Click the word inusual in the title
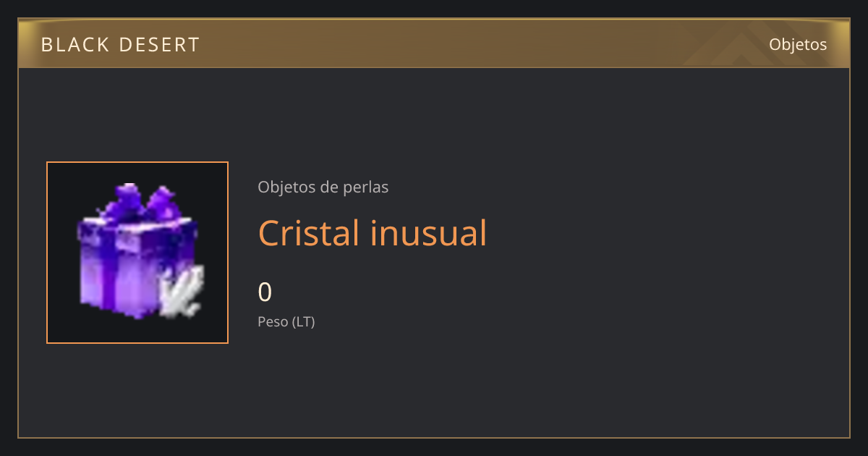 point(429,233)
